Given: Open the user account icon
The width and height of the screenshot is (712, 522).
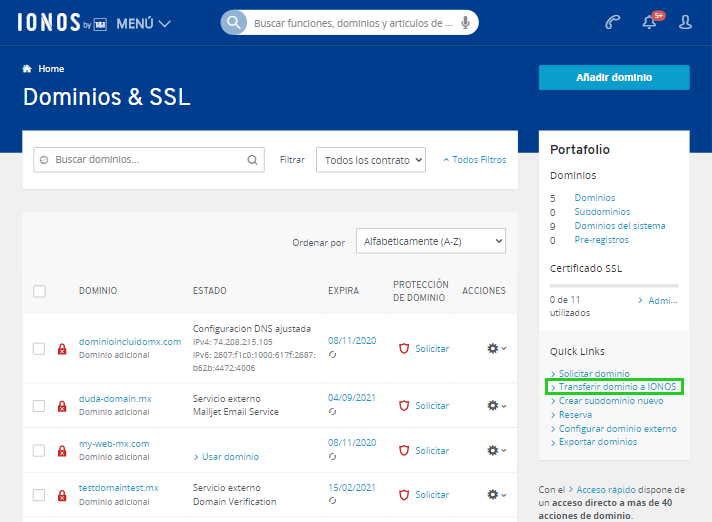Looking at the screenshot, I should click(685, 22).
